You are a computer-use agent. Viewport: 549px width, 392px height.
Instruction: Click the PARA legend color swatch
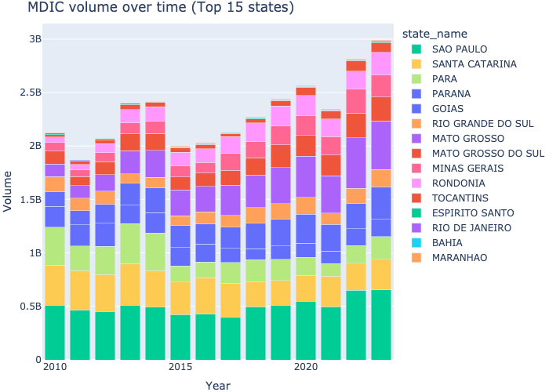click(x=416, y=78)
